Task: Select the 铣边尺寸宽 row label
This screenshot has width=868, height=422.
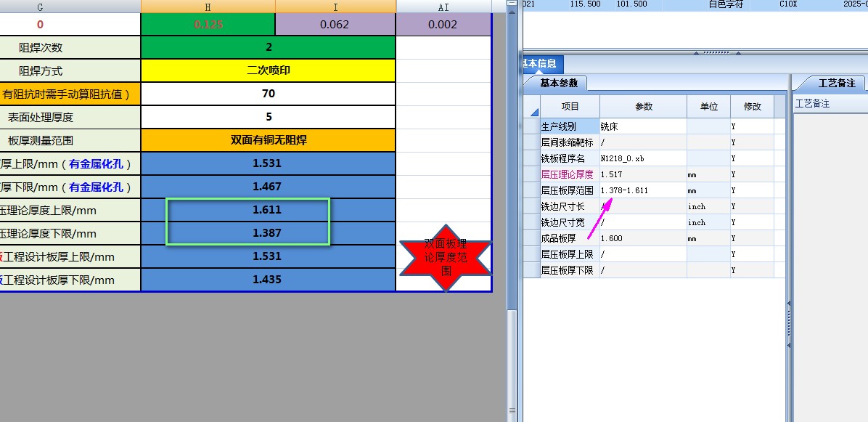Action: click(x=570, y=223)
